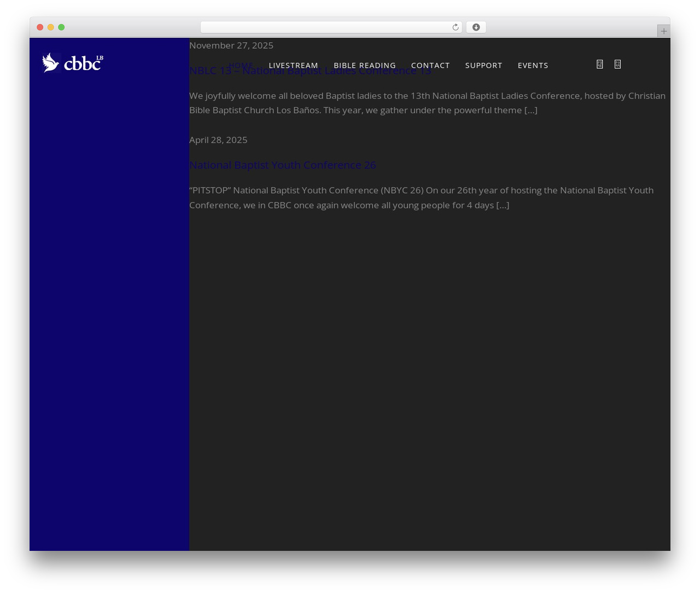Focus the browser address bar

point(331,27)
